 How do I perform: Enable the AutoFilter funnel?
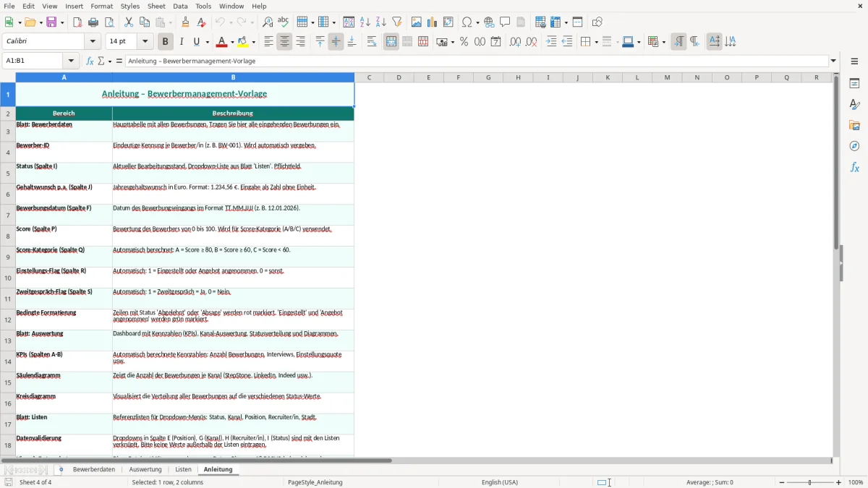click(x=397, y=22)
